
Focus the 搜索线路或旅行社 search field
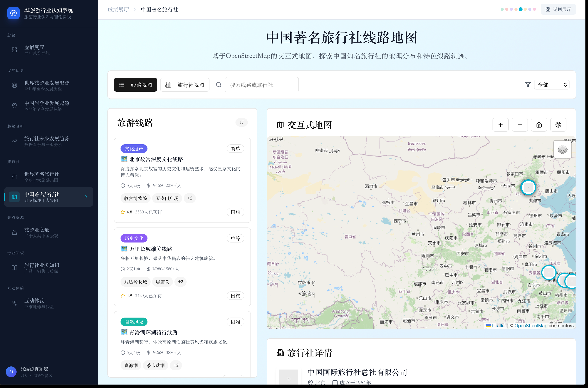tap(262, 85)
